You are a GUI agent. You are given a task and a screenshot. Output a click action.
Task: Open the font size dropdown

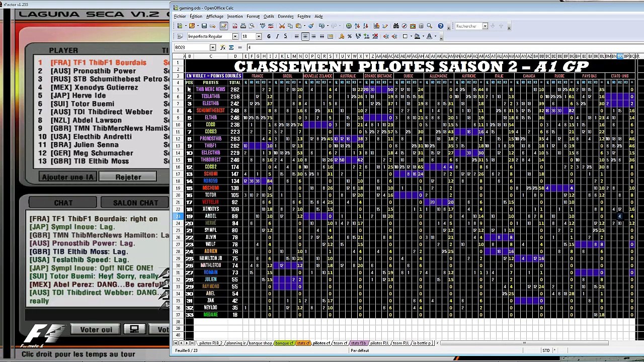coord(259,36)
